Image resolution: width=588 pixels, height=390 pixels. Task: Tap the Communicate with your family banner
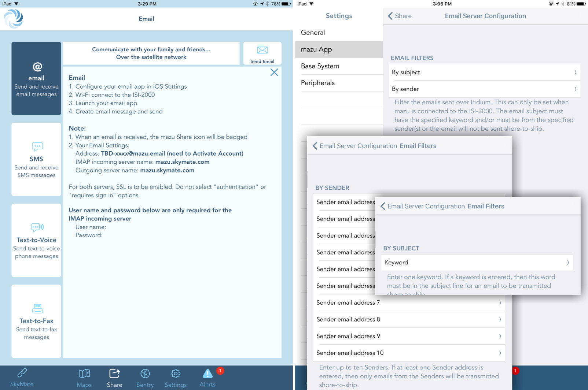pos(151,53)
